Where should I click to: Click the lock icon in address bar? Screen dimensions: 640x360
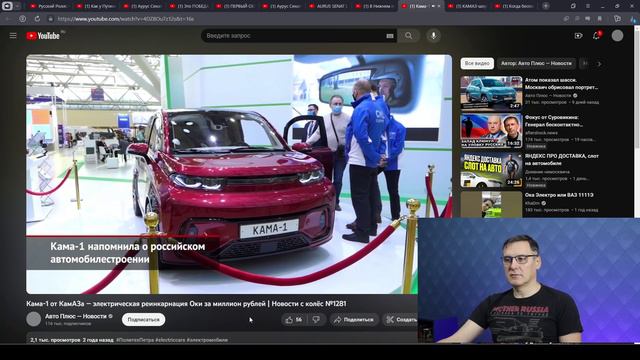tap(50, 19)
